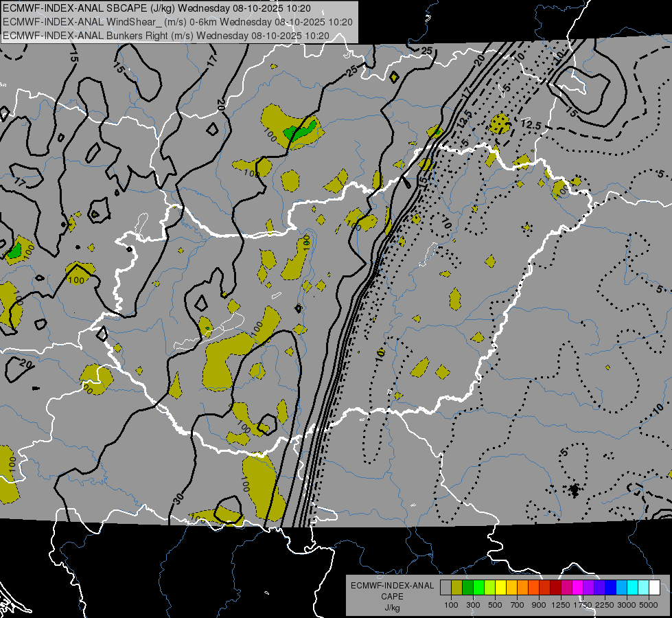Select the dark green legend swatch
This screenshot has height=618, width=672.
coord(468,587)
